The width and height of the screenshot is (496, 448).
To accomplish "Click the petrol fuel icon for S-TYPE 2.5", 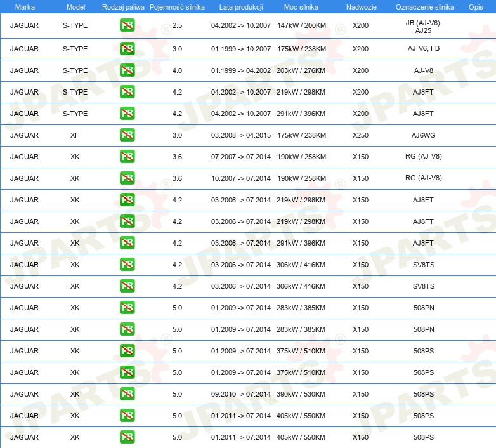I will click(127, 26).
